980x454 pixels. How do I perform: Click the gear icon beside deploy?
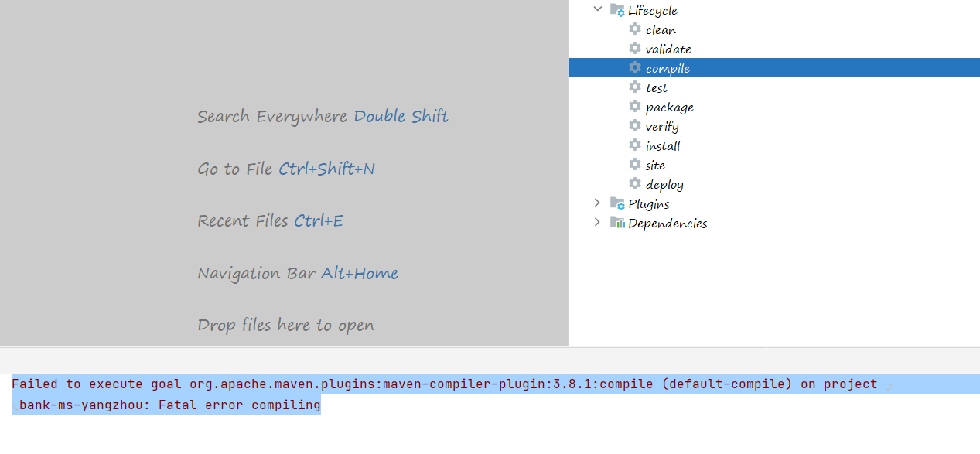coord(635,184)
